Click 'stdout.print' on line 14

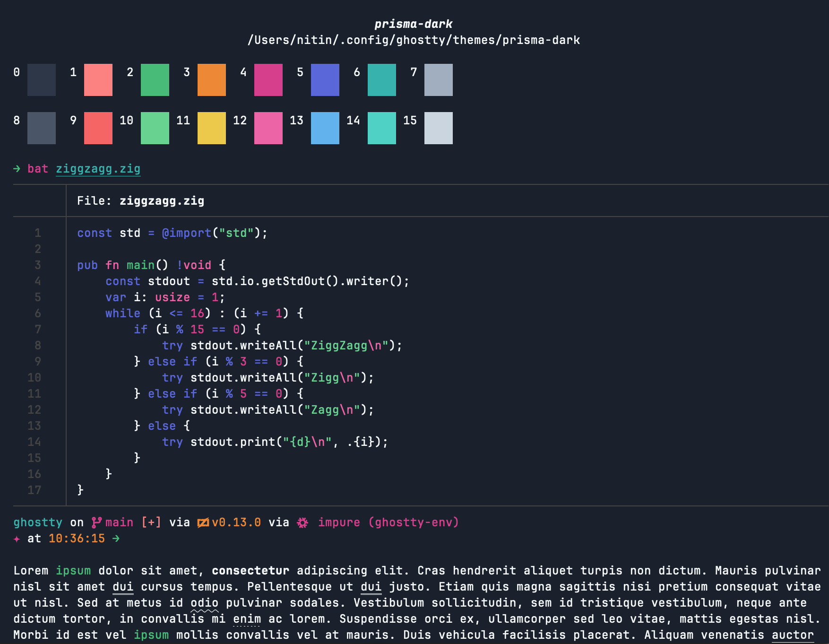(x=233, y=442)
